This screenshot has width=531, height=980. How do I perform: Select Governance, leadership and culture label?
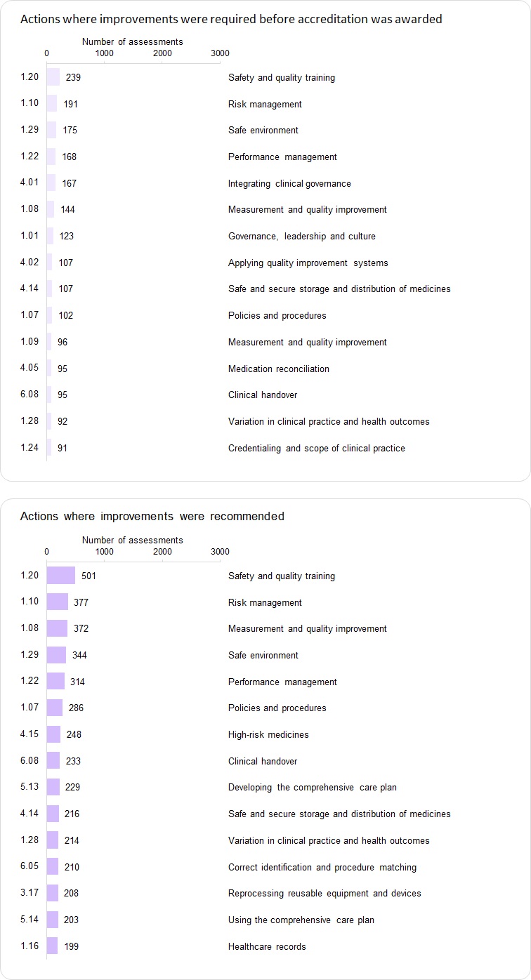tap(301, 236)
